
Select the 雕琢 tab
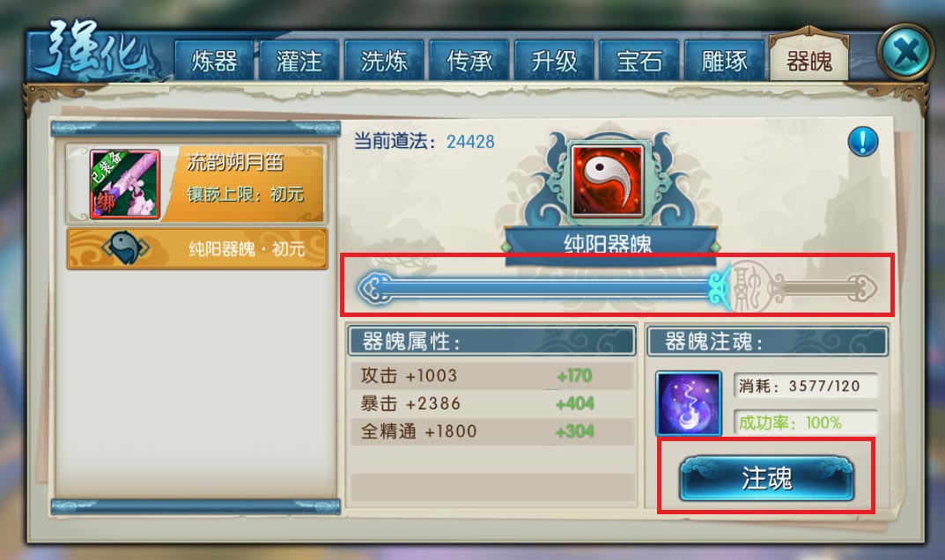[724, 60]
